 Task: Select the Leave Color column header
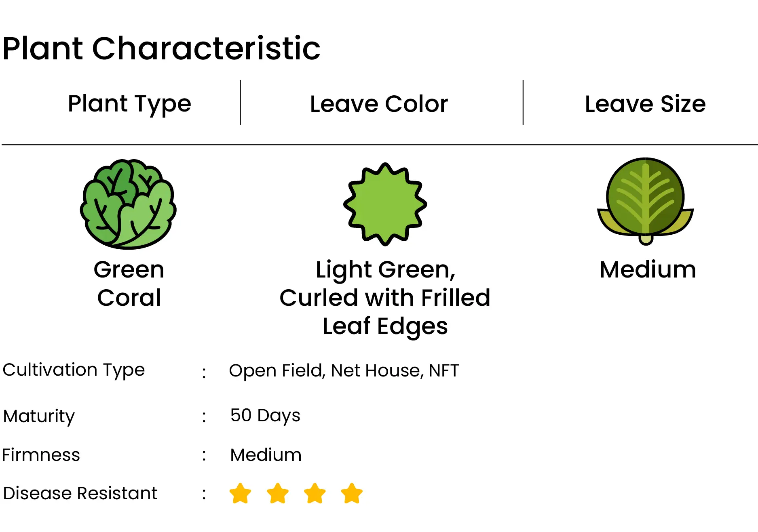click(379, 104)
